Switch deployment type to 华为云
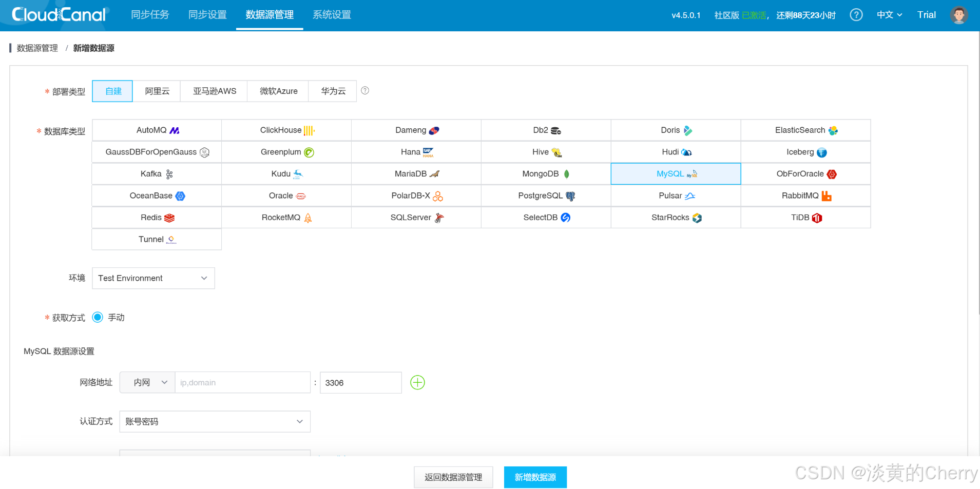The width and height of the screenshot is (980, 489). tap(333, 91)
